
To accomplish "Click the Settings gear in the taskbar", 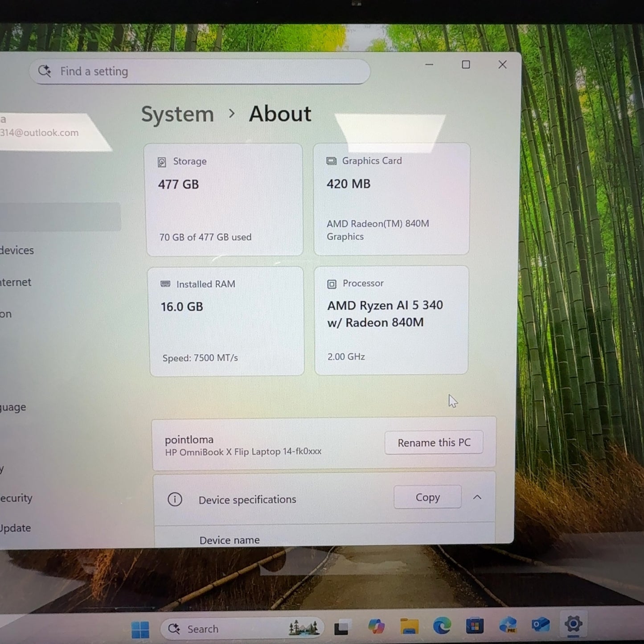I will click(573, 624).
